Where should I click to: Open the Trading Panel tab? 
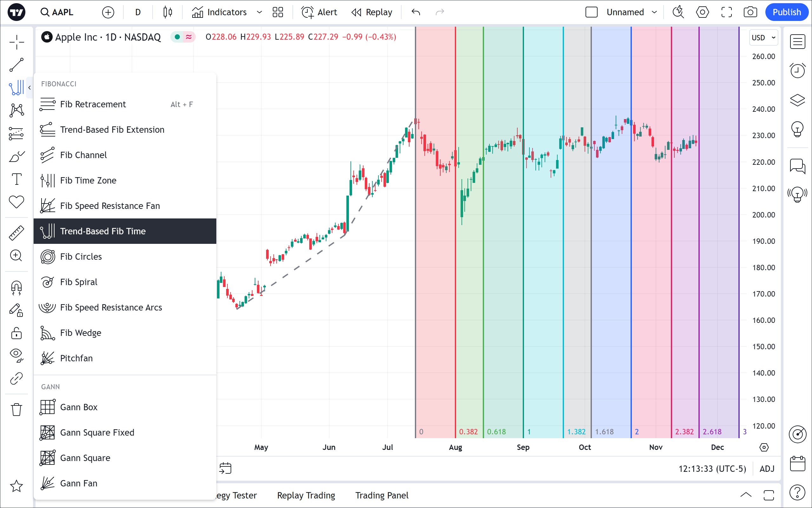[x=382, y=496]
